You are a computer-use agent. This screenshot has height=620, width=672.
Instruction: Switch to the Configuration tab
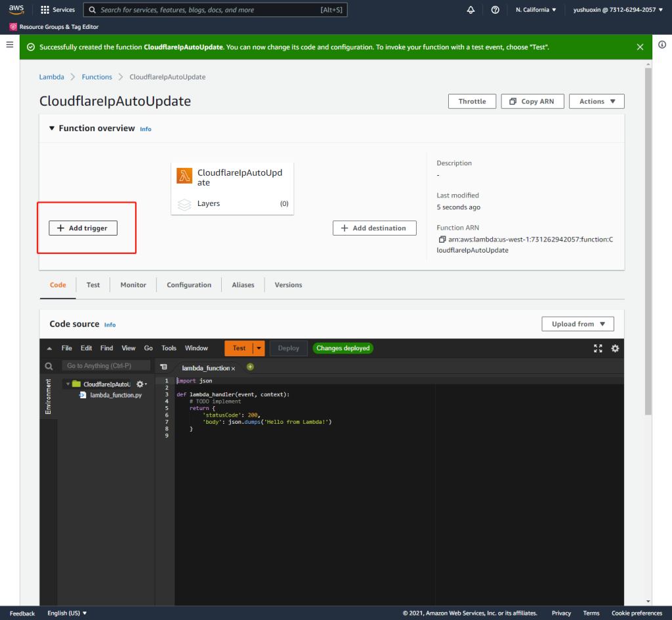pyautogui.click(x=189, y=285)
